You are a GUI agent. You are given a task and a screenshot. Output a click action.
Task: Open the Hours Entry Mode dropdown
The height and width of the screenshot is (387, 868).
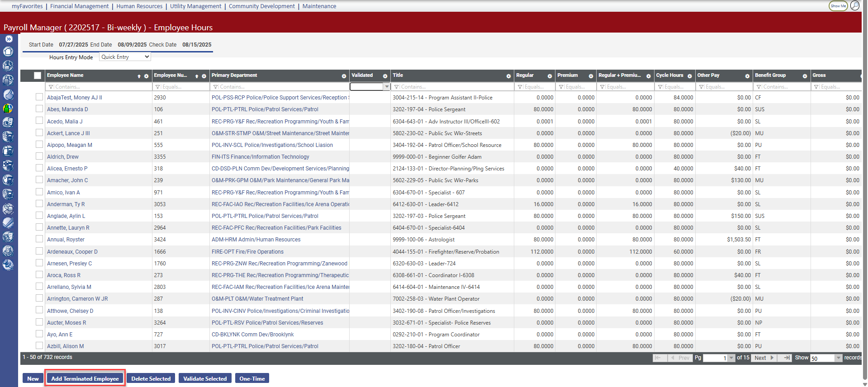(125, 57)
